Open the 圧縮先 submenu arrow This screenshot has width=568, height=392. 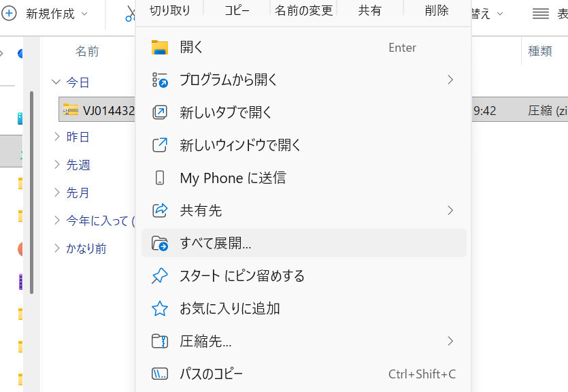450,341
